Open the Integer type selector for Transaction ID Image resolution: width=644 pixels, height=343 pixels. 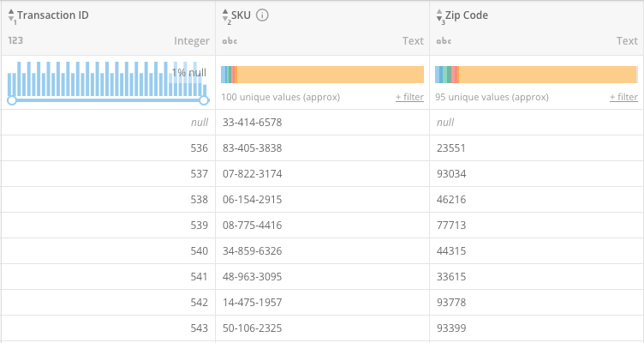coord(191,41)
